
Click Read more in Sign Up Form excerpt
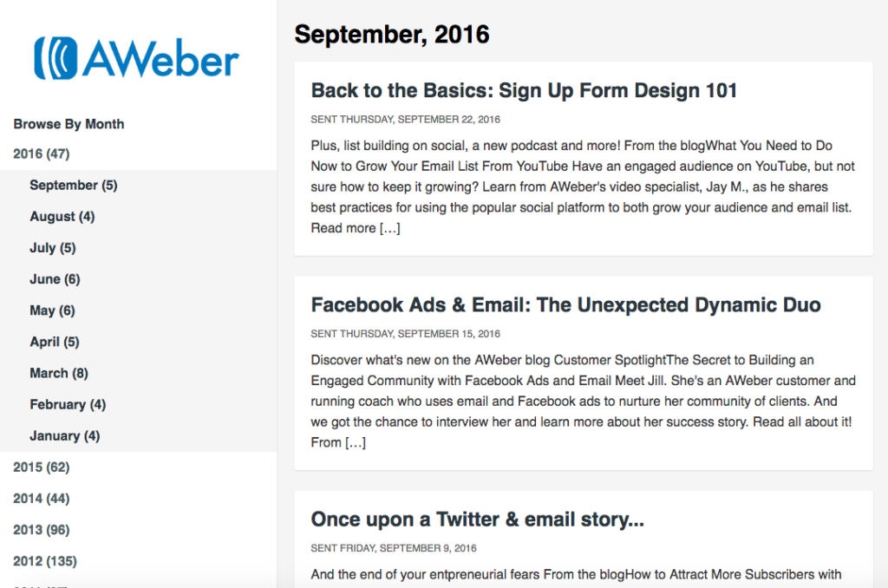(355, 228)
